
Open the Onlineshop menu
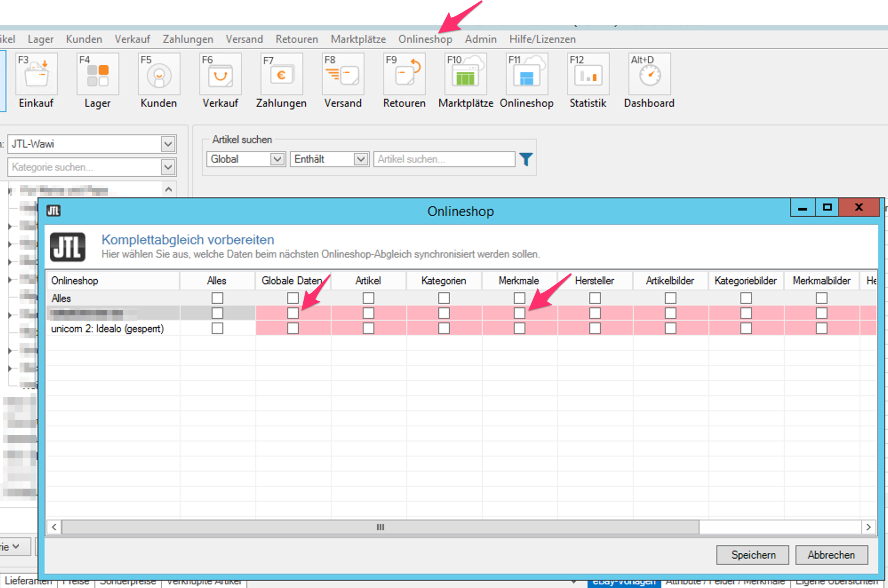[x=425, y=39]
